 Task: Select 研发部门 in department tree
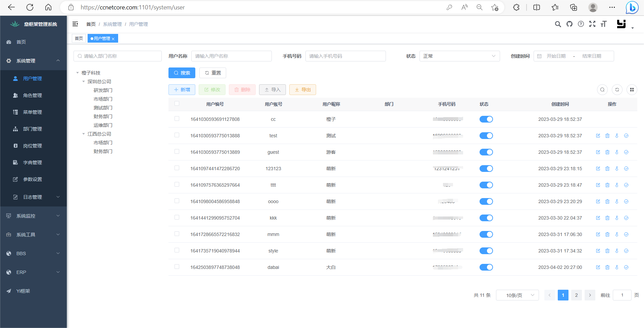coord(103,90)
